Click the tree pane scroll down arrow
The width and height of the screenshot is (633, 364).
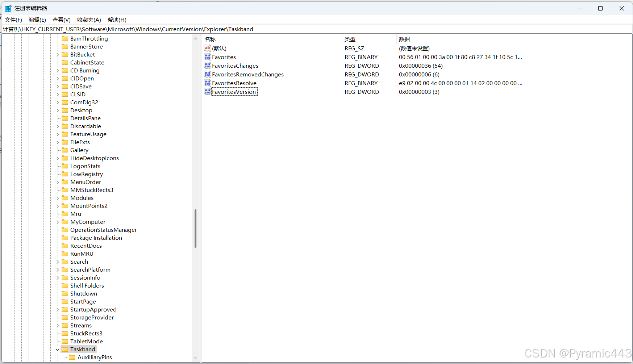(x=196, y=358)
